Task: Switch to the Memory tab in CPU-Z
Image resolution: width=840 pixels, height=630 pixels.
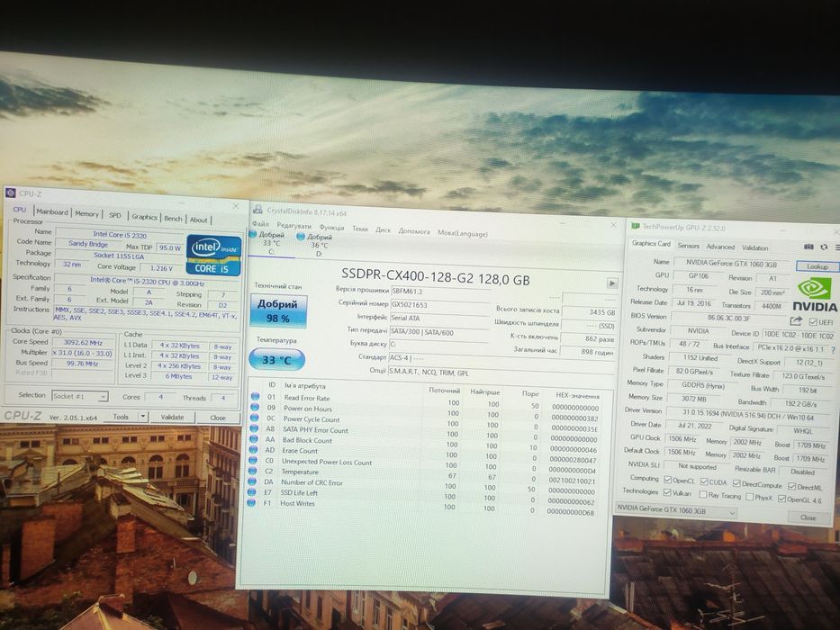Action: click(86, 213)
